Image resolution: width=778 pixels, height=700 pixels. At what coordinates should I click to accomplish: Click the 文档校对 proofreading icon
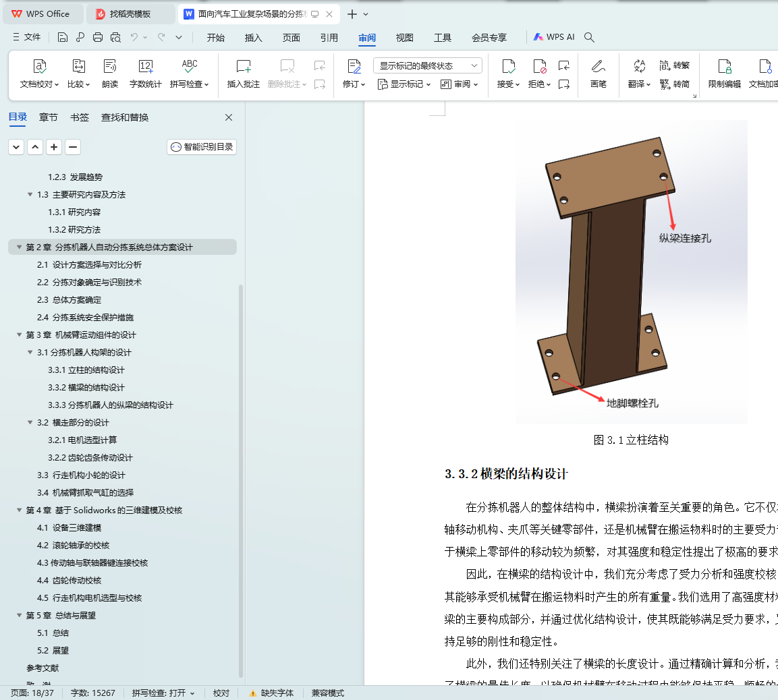(x=40, y=66)
